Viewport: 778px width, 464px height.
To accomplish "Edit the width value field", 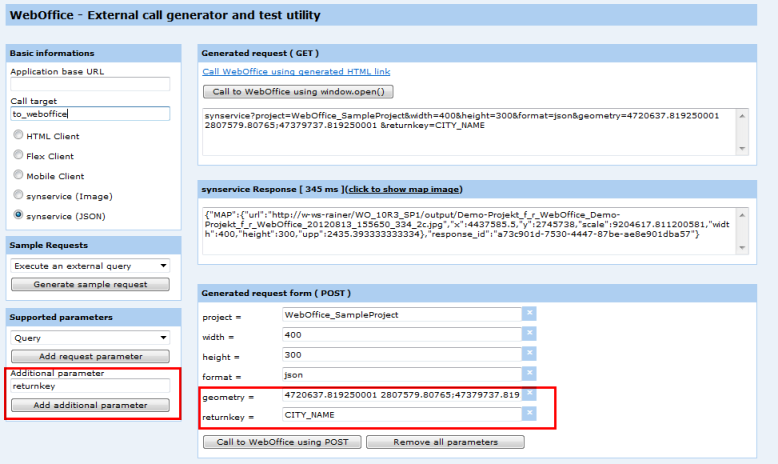I will click(x=402, y=334).
